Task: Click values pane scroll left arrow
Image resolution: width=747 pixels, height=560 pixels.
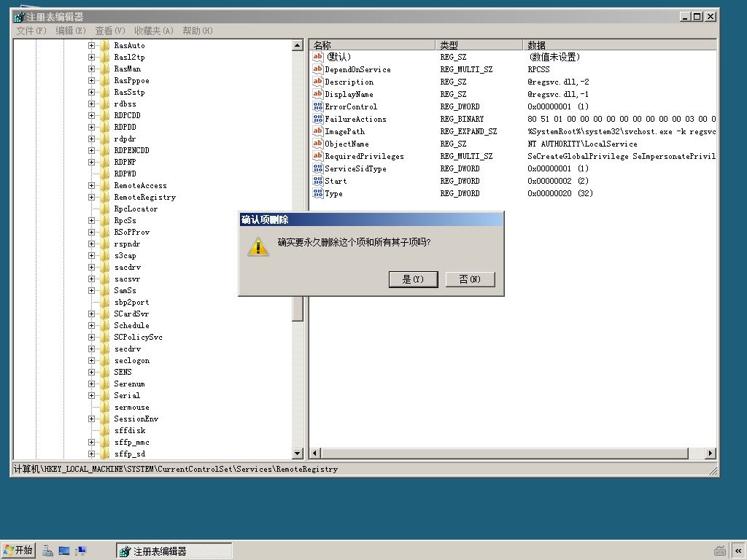Action: tap(315, 454)
